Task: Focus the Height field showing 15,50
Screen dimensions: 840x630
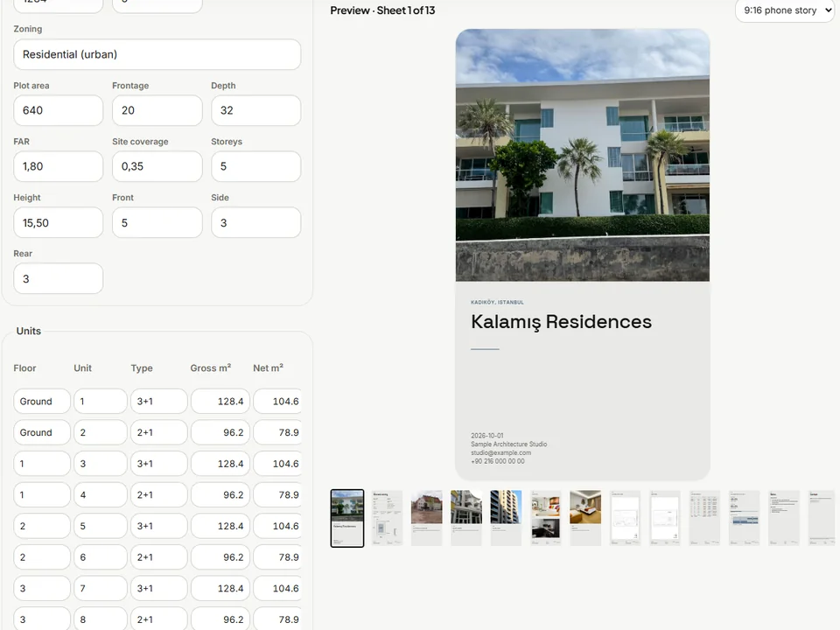Action: (x=59, y=222)
